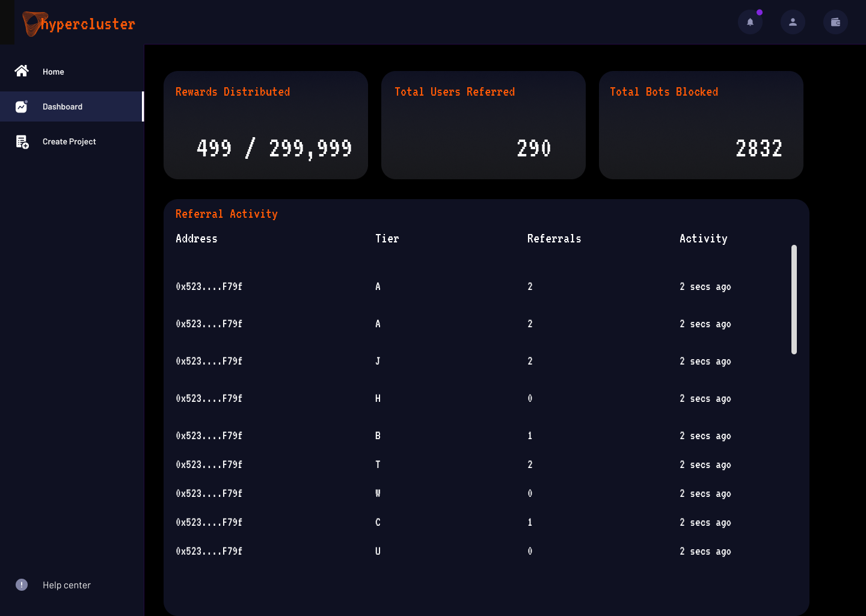Viewport: 866px width, 616px height.
Task: Click the Rewards Distributed card
Action: coord(266,125)
